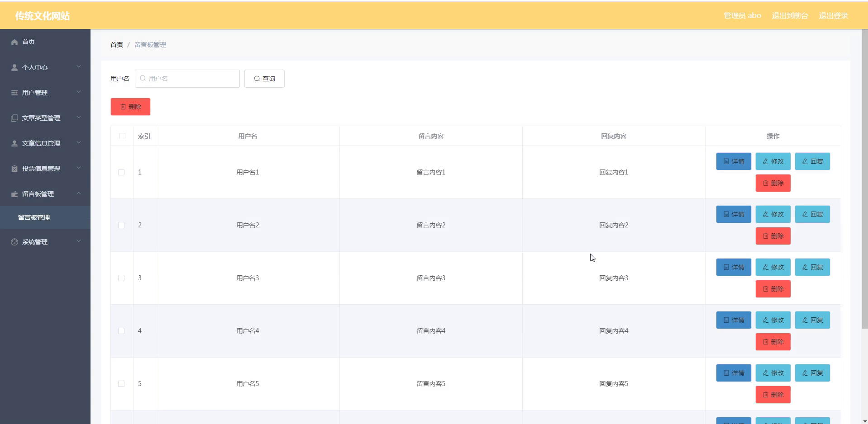Click the list icon beside 用户管理
Image resolution: width=868 pixels, height=424 pixels.
14,93
